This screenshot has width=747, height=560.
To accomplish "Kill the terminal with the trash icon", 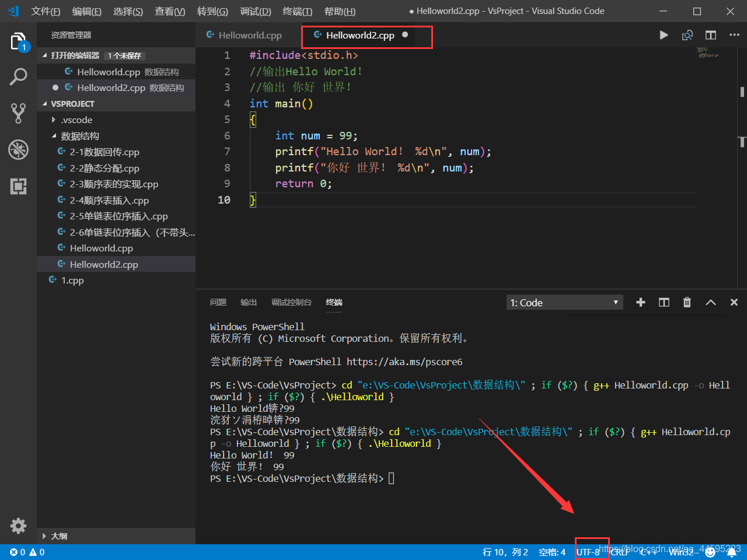I will (x=687, y=302).
